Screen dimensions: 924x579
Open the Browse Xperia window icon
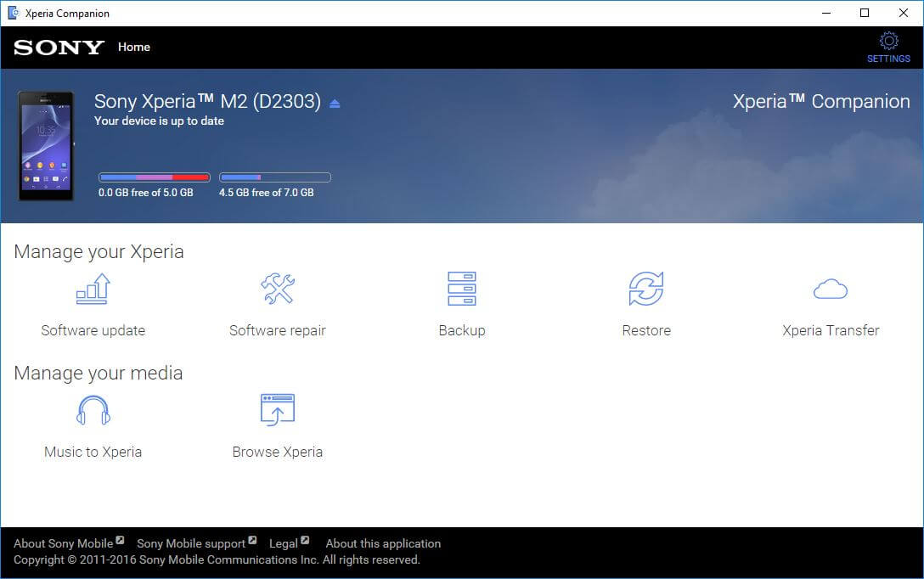point(278,410)
